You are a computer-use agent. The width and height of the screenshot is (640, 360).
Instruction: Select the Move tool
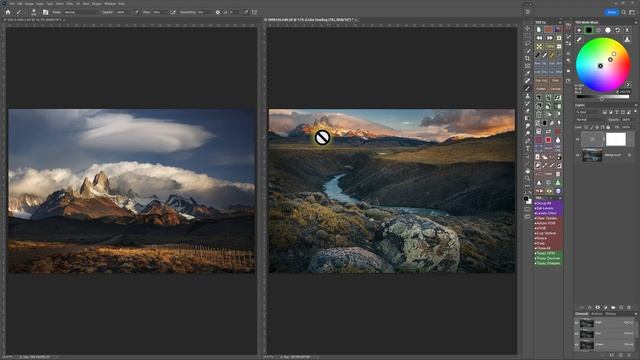coord(527,28)
